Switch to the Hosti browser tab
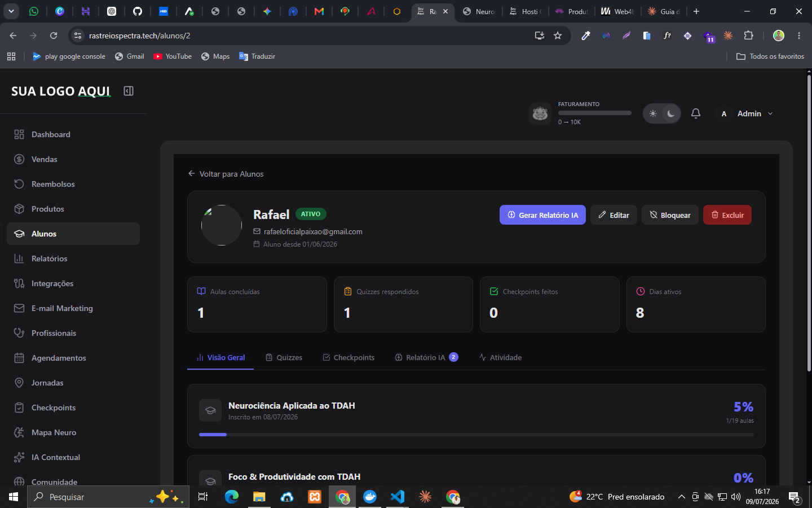 [x=526, y=11]
